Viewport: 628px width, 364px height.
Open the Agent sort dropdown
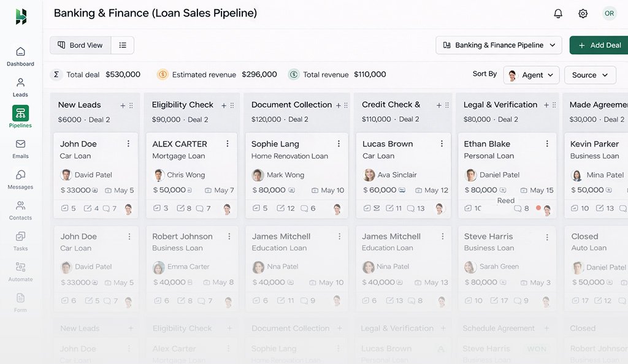pos(531,75)
